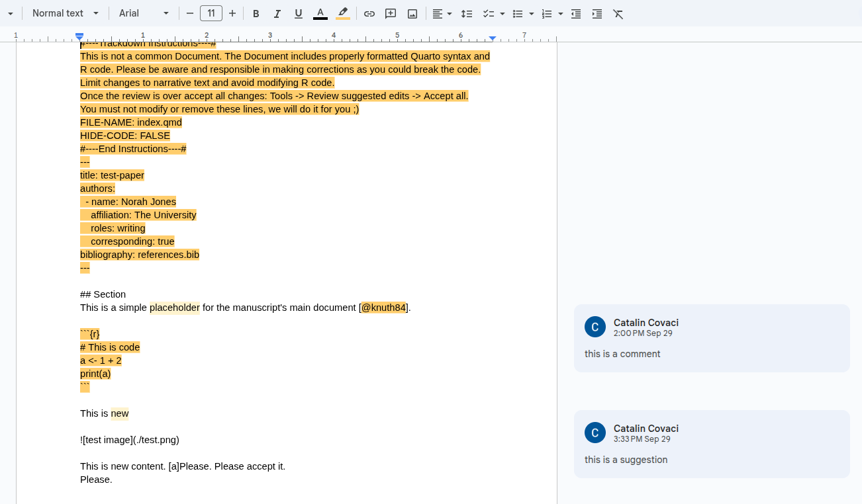The height and width of the screenshot is (504, 862).
Task: Increase font size with plus button
Action: [x=232, y=13]
